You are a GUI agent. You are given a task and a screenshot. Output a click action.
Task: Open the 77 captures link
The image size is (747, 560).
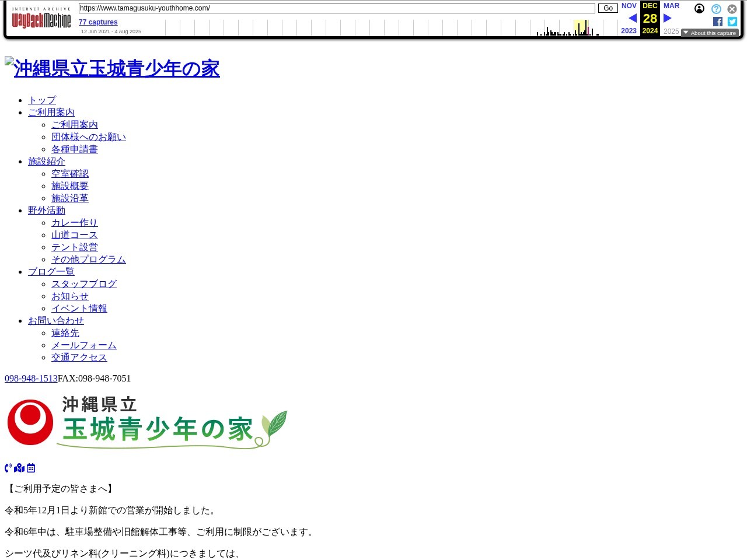pyautogui.click(x=98, y=22)
